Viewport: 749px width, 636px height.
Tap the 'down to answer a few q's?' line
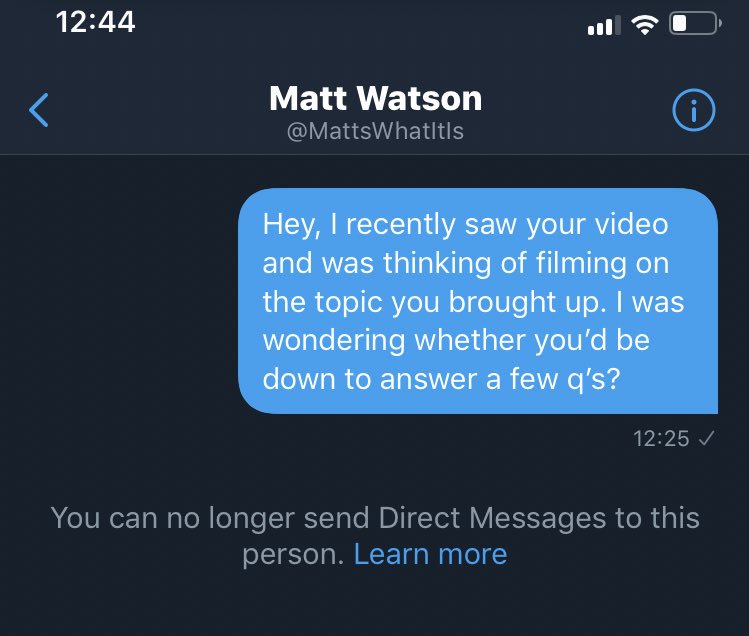coord(441,379)
